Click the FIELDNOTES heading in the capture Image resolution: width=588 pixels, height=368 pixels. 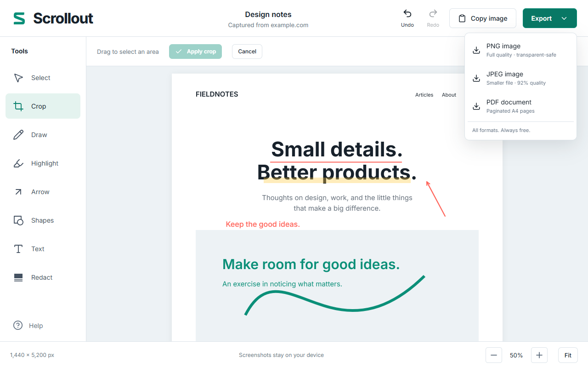coord(217,94)
